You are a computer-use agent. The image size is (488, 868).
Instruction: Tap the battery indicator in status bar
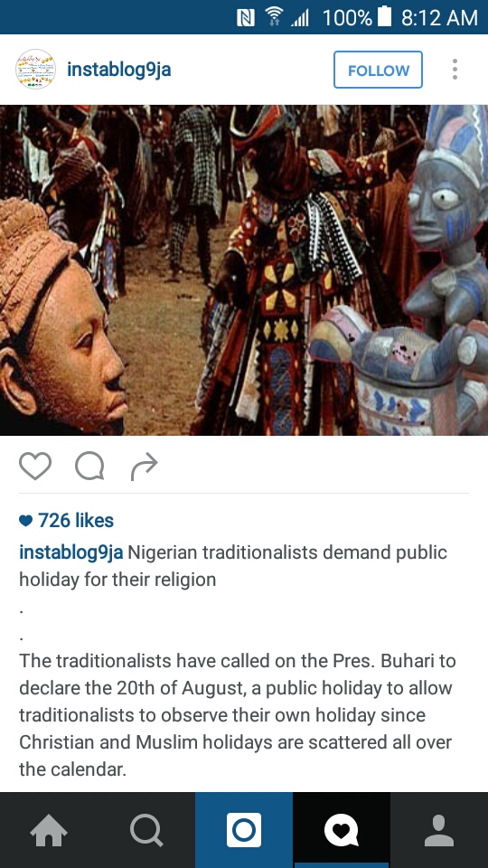[385, 16]
